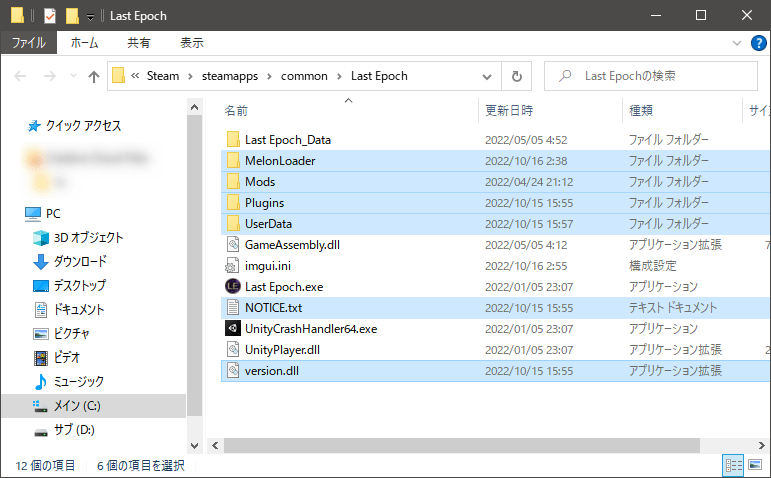Select the Plugins folder icon
This screenshot has height=478, width=771.
[x=233, y=203]
